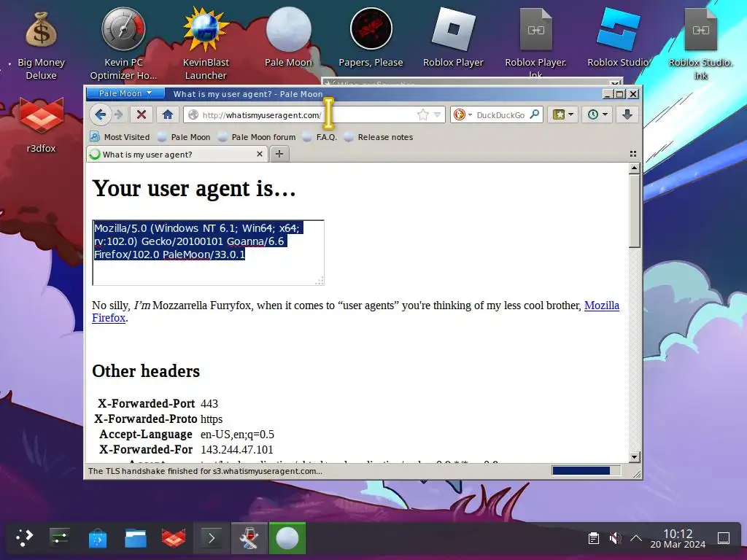Open the Big Money Deluxe desktop icon

[41, 45]
